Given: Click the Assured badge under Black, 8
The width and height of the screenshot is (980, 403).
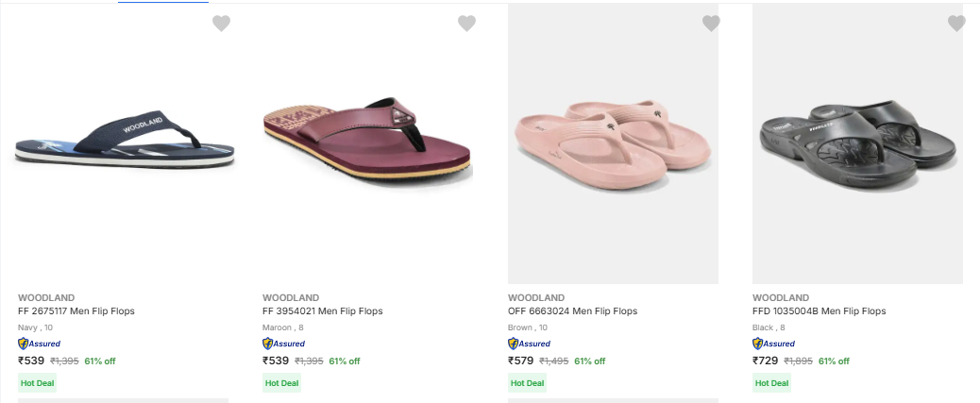Looking at the screenshot, I should [774, 344].
